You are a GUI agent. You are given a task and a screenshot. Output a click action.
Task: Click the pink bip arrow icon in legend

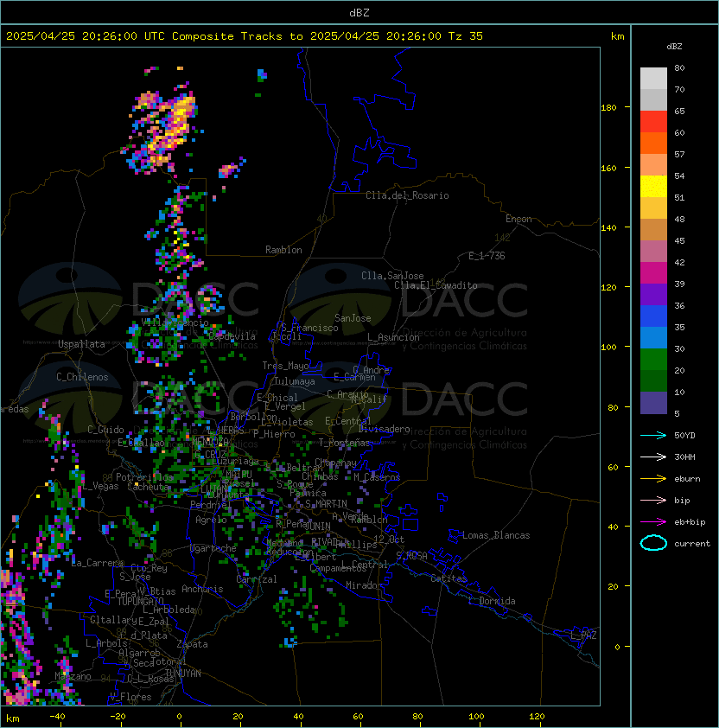(x=653, y=500)
